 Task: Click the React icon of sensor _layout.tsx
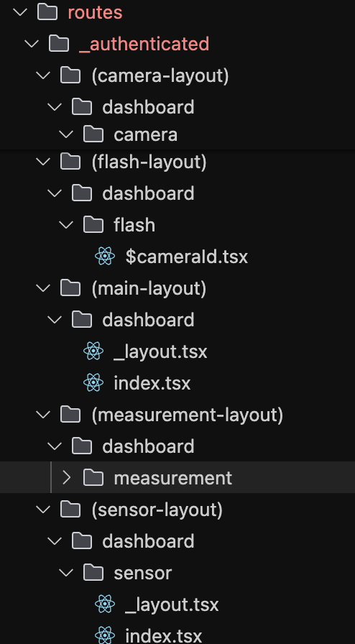point(105,604)
